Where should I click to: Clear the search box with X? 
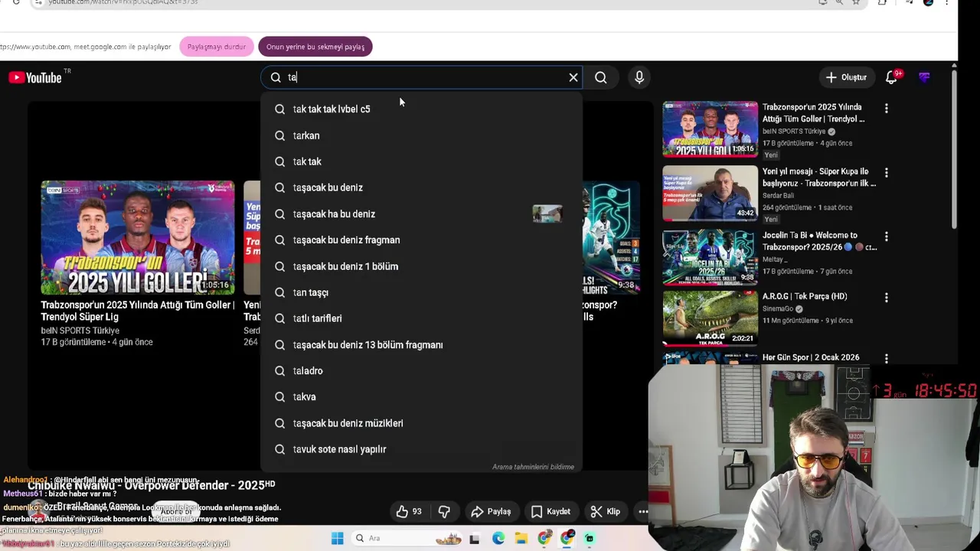coord(573,77)
